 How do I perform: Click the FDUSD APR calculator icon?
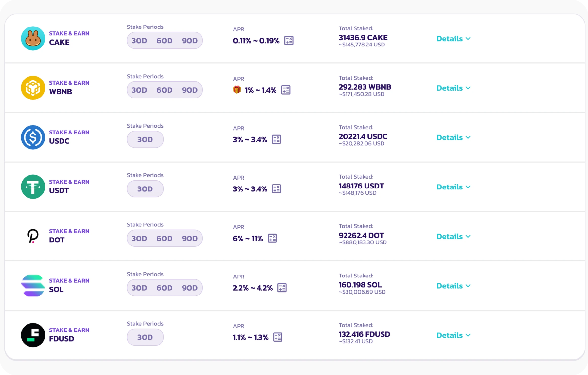click(277, 337)
